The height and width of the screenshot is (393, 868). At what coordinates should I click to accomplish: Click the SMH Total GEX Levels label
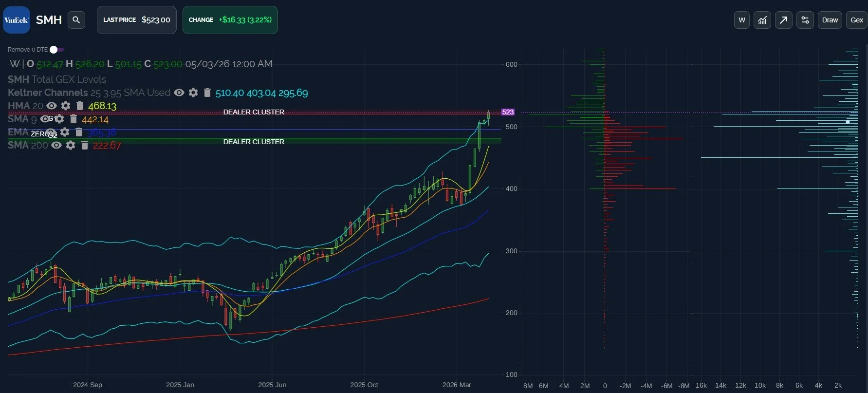pos(57,79)
